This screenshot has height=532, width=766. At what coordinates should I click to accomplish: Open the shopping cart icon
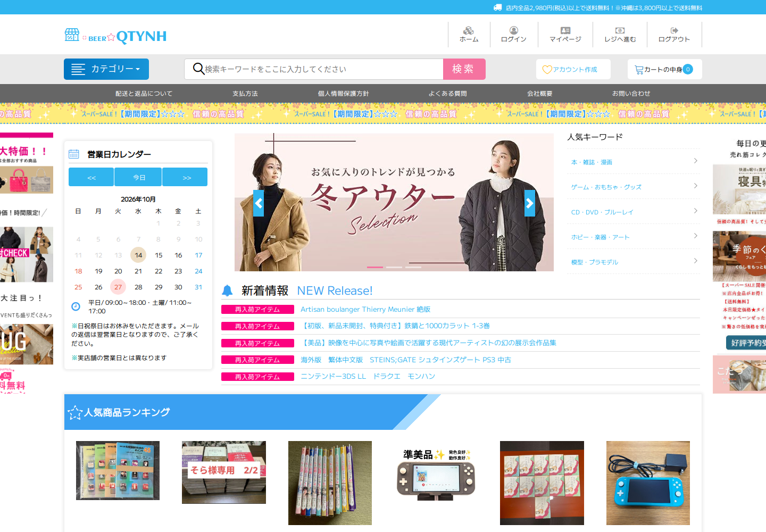coord(639,69)
